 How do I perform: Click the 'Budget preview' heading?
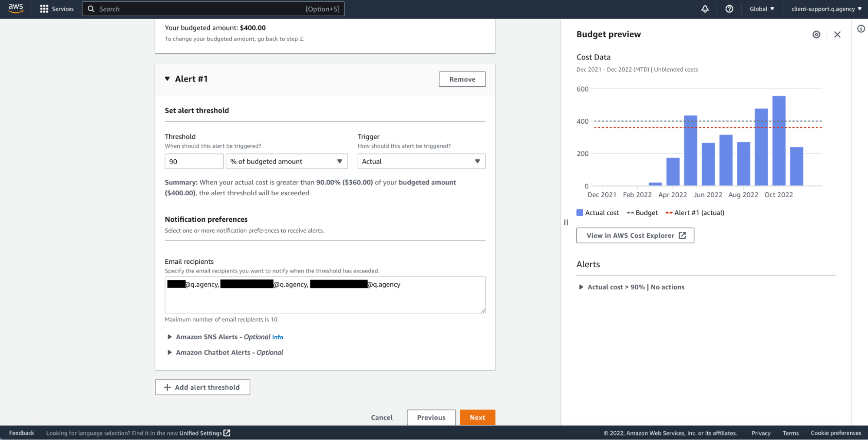click(x=608, y=34)
